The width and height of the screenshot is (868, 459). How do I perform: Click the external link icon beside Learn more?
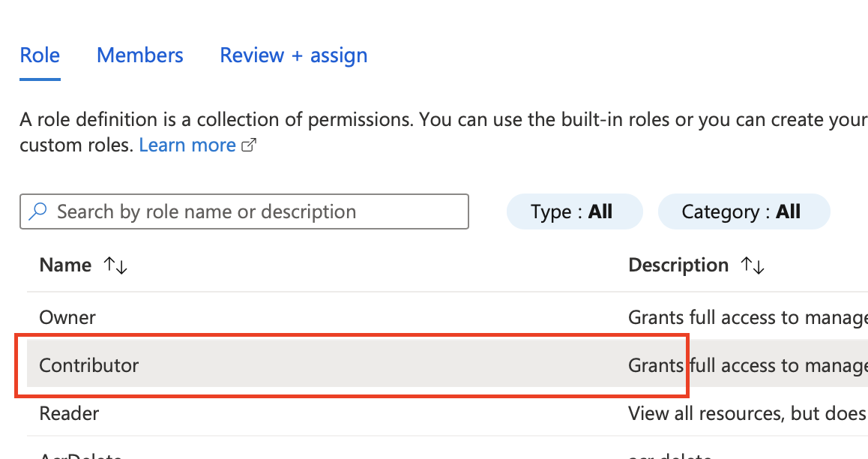pos(249,145)
